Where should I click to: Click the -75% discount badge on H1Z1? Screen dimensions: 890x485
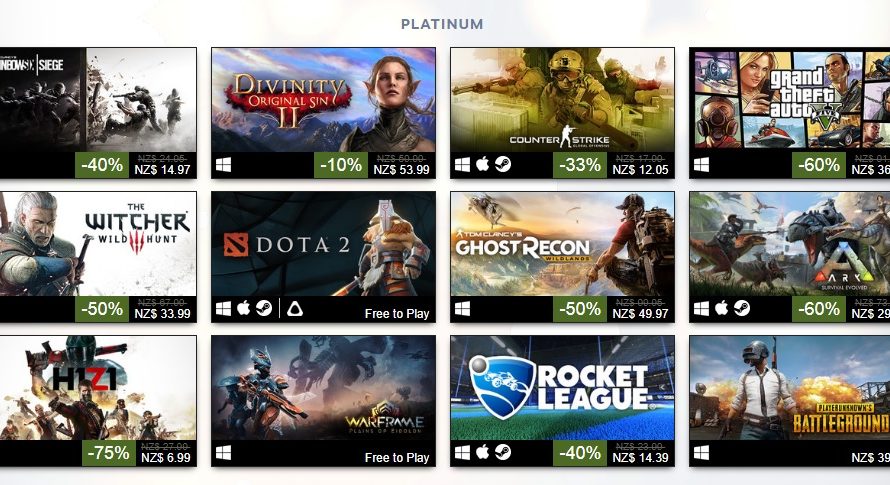[x=108, y=453]
